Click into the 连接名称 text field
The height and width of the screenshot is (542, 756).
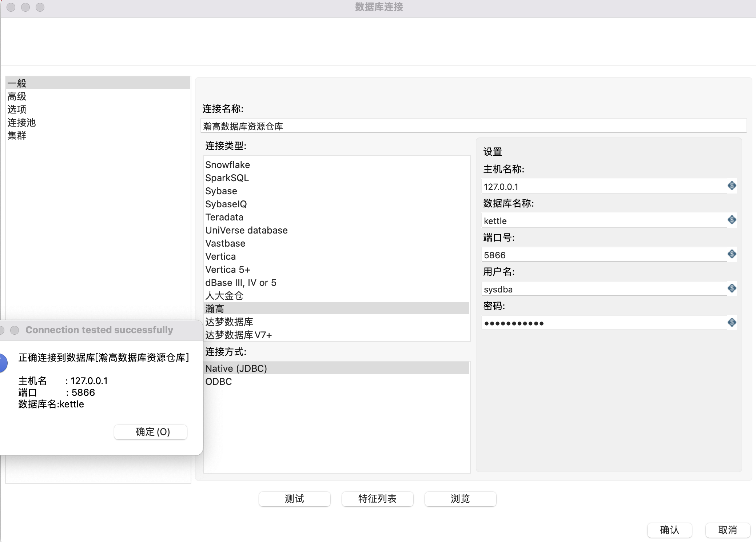(473, 126)
